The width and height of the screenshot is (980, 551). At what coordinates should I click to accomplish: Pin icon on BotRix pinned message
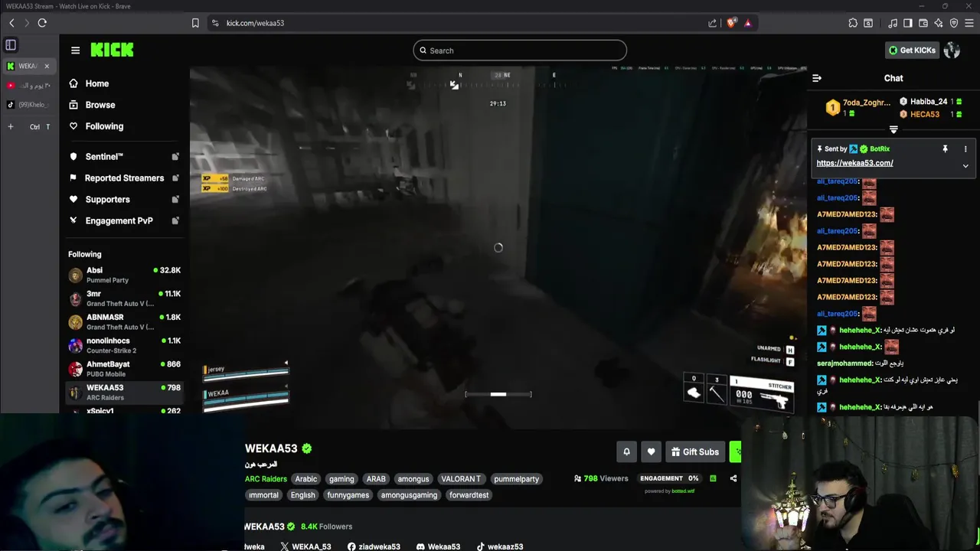945,149
